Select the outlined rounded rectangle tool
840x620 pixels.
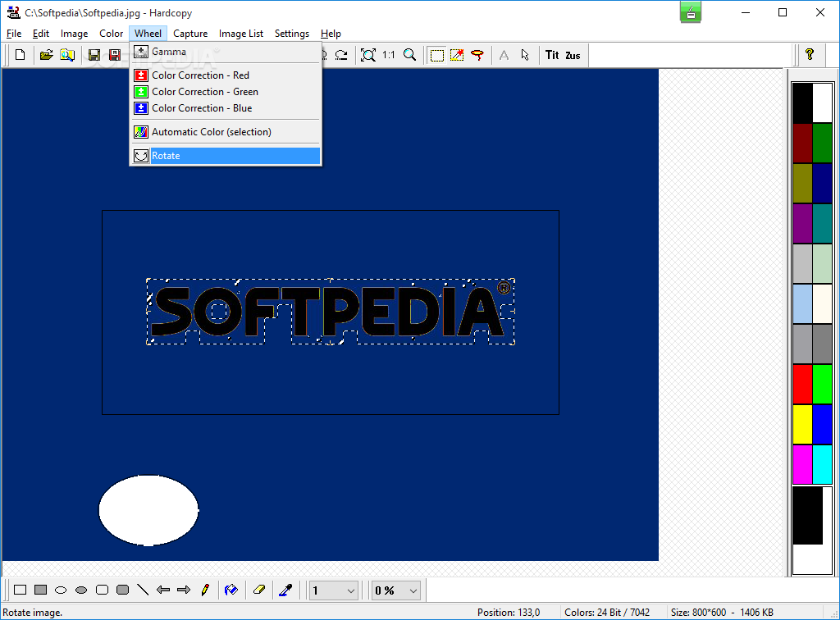point(102,590)
